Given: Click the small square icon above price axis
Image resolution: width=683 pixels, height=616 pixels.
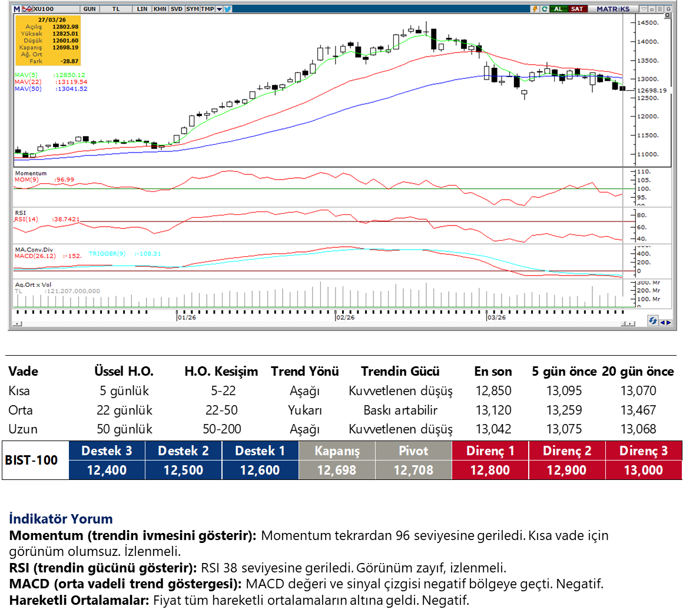Looking at the screenshot, I should pos(668,16).
